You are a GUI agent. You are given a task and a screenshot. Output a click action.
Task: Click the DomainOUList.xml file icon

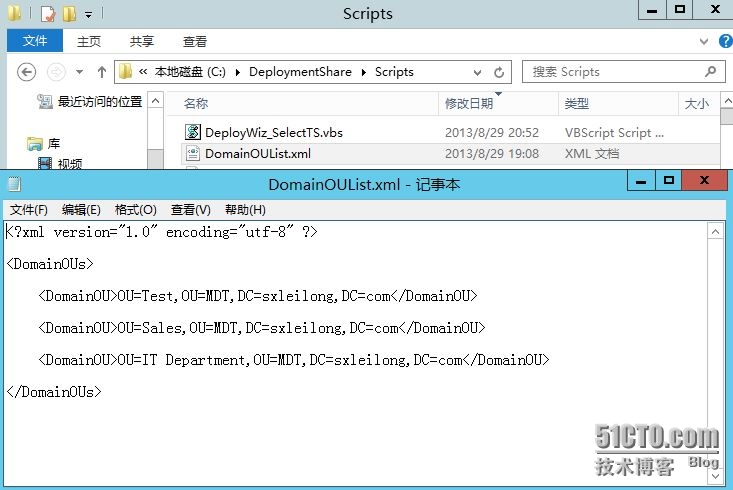point(193,153)
